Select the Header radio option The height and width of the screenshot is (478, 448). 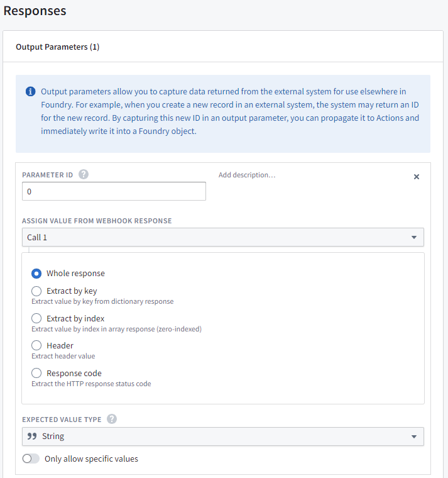pyautogui.click(x=36, y=345)
